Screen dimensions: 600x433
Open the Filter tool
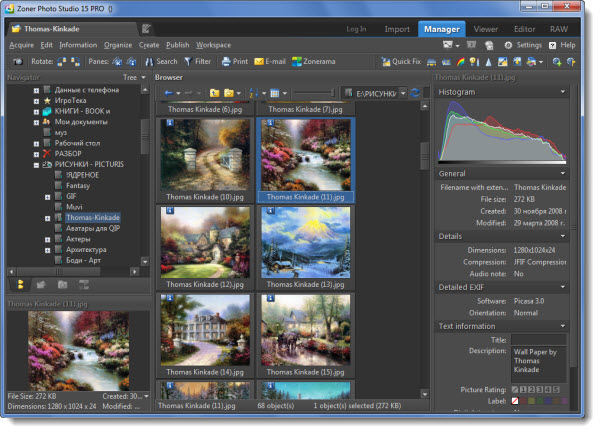tap(197, 61)
